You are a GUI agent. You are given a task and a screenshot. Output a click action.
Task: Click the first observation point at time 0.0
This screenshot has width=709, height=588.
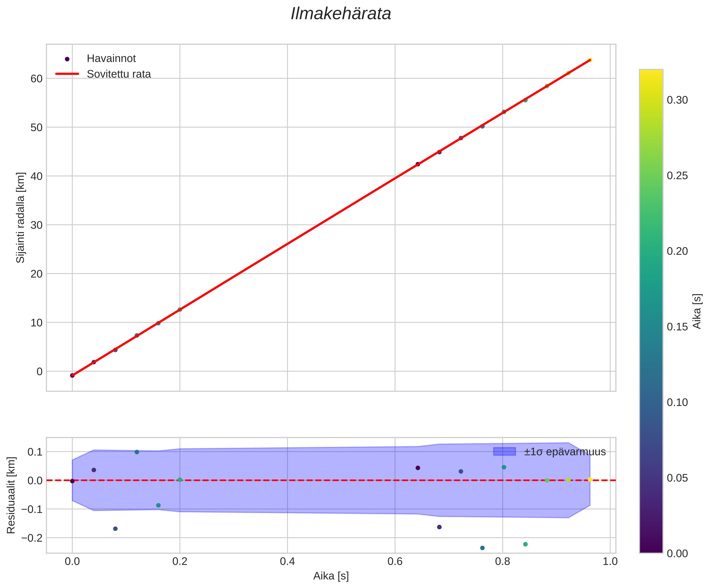(x=72, y=375)
